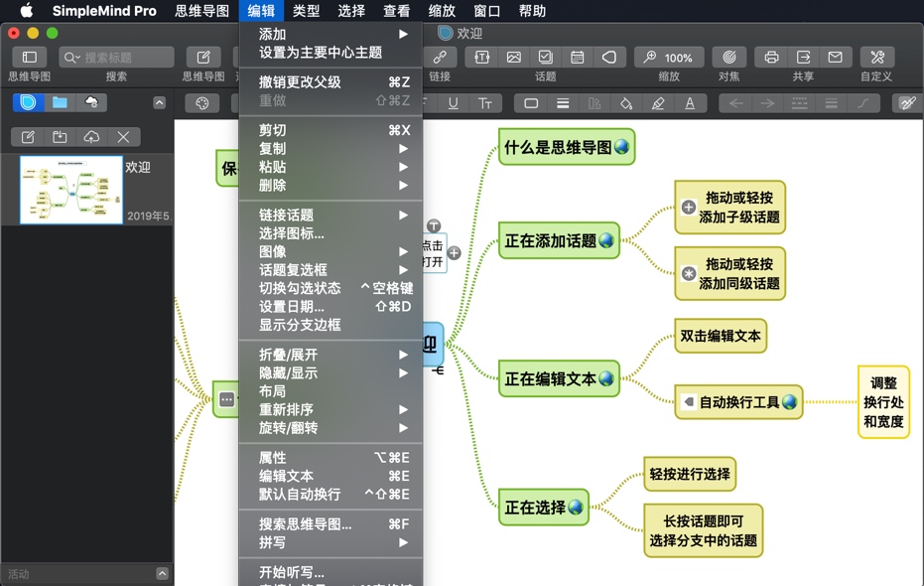The height and width of the screenshot is (586, 924).
Task: Click the sidebar delete X icon
Action: click(123, 137)
